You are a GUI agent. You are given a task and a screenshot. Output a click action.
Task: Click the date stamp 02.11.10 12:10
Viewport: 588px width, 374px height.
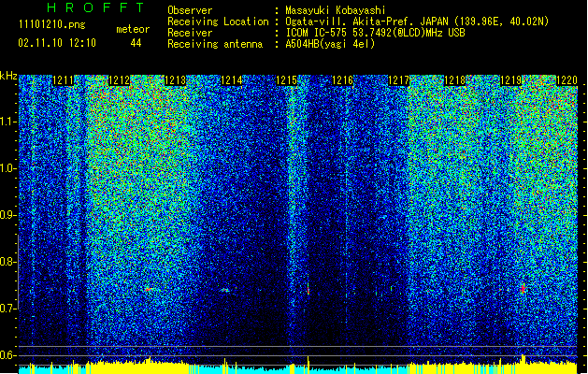coord(57,43)
